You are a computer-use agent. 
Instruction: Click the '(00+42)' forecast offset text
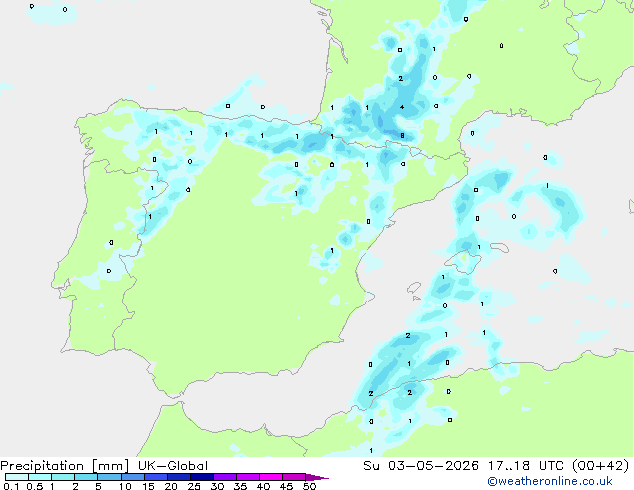point(601,466)
